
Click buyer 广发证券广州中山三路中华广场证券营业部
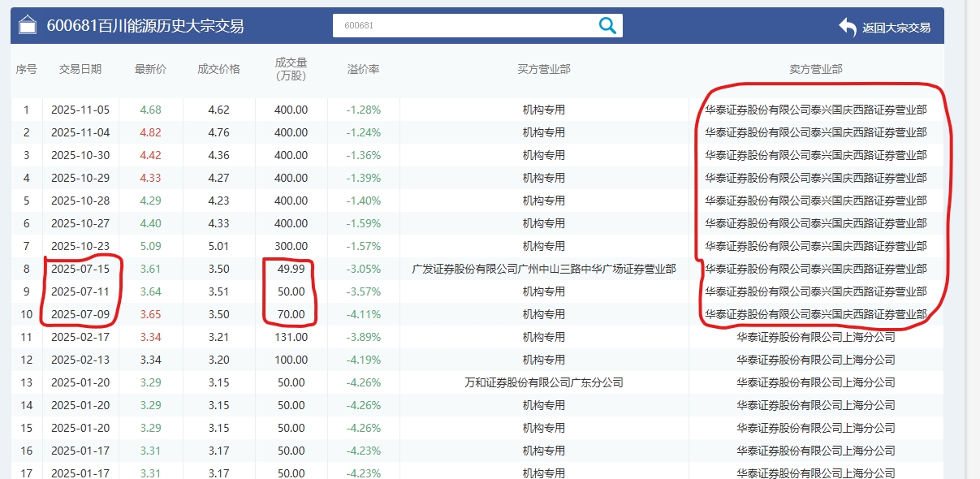[x=544, y=269]
